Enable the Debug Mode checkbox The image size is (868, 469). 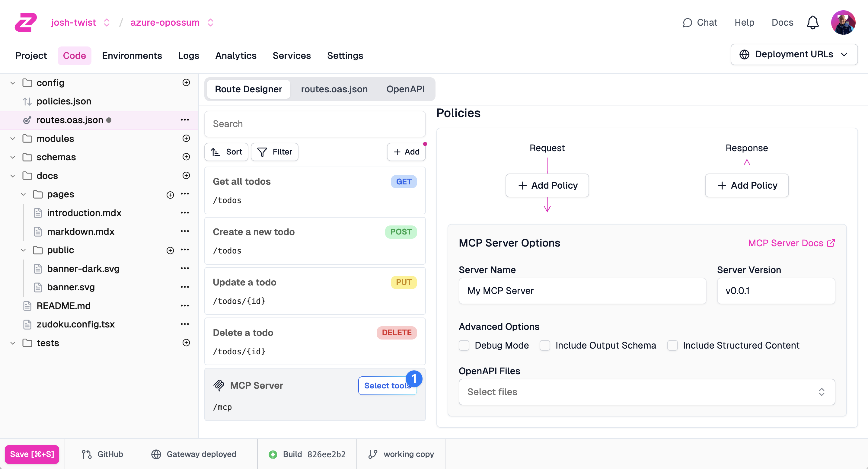(464, 345)
